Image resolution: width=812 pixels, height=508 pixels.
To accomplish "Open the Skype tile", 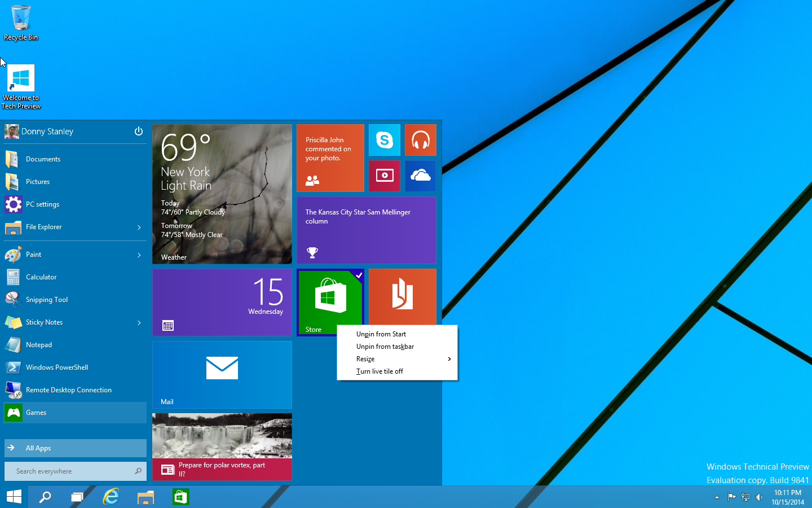I will point(384,140).
